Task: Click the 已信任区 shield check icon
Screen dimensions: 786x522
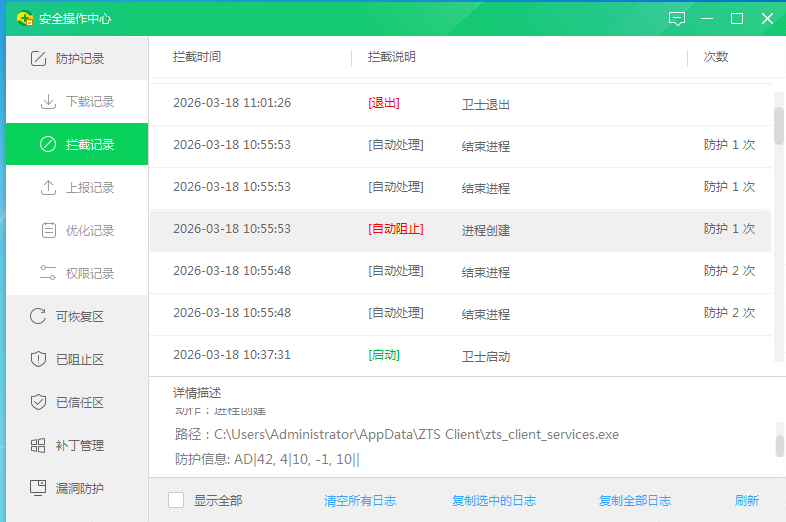Action: click(38, 402)
